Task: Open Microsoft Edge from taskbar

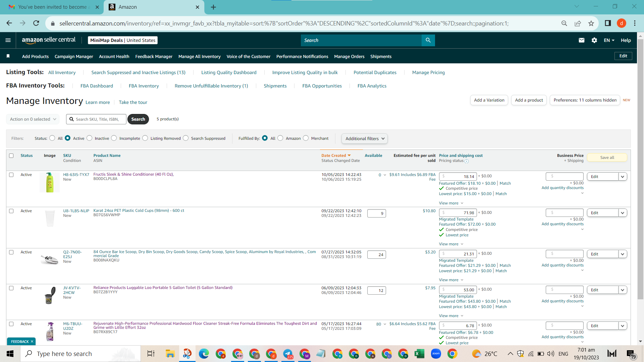Action: [x=204, y=354]
